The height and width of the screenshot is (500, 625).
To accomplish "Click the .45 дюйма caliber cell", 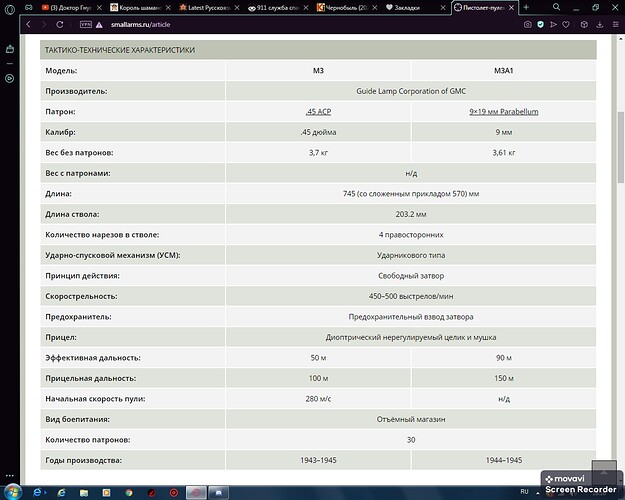I will pyautogui.click(x=318, y=132).
